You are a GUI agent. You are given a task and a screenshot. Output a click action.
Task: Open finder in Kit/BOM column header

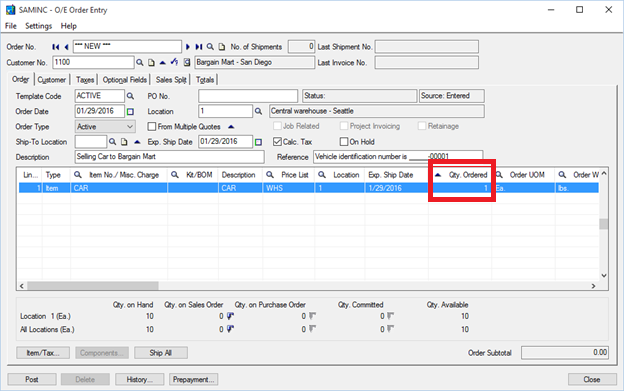pos(175,175)
